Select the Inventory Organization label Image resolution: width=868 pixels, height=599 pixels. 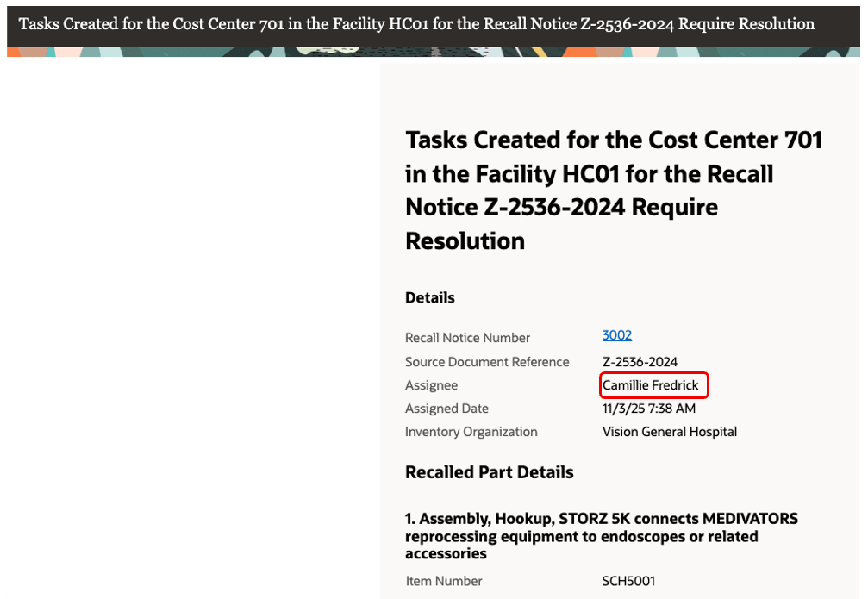[471, 431]
